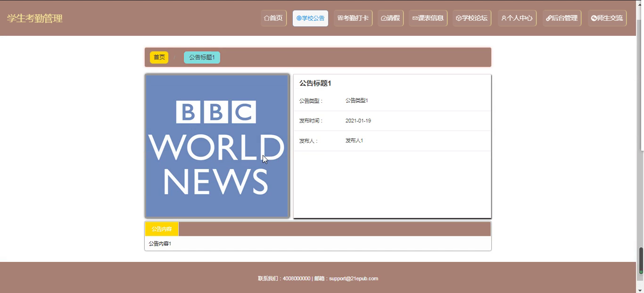Click the person icon beside 个人中心

coord(504,18)
